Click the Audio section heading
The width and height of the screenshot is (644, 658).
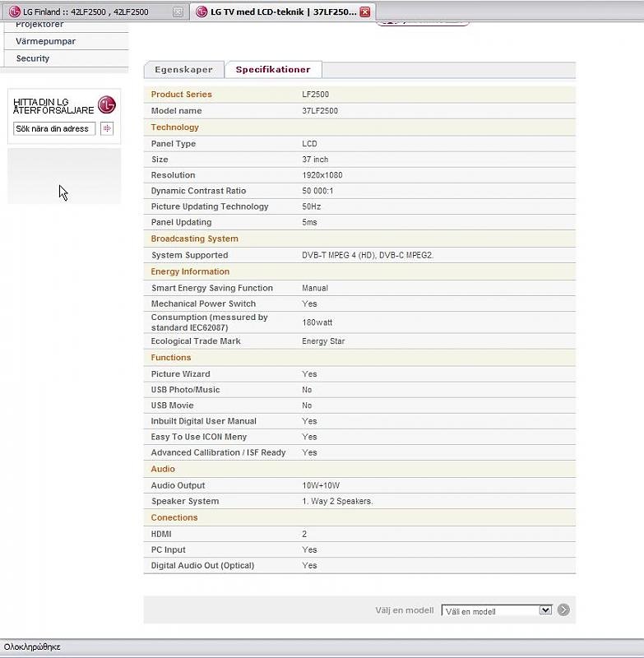163,469
